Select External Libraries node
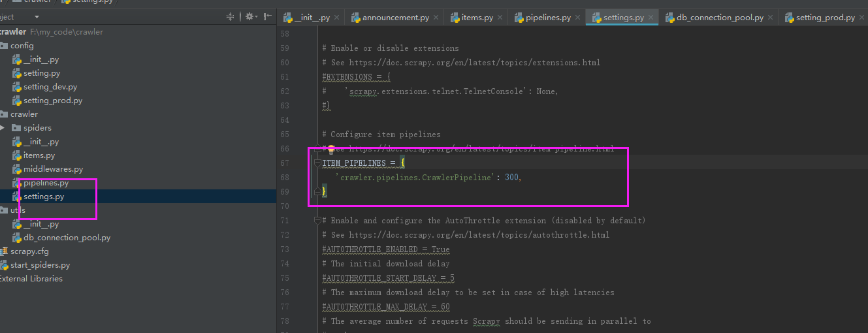 pos(31,279)
